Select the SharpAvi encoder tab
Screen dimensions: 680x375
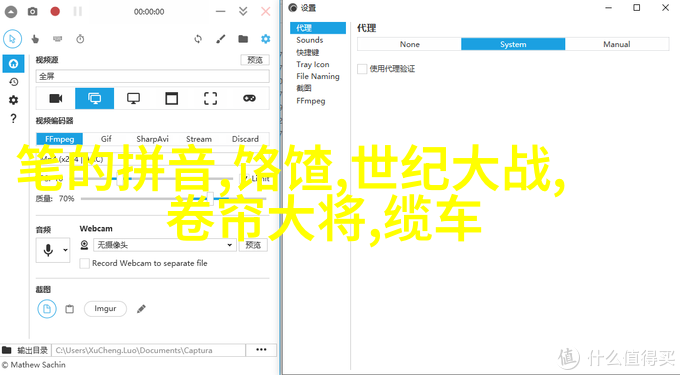coord(153,139)
